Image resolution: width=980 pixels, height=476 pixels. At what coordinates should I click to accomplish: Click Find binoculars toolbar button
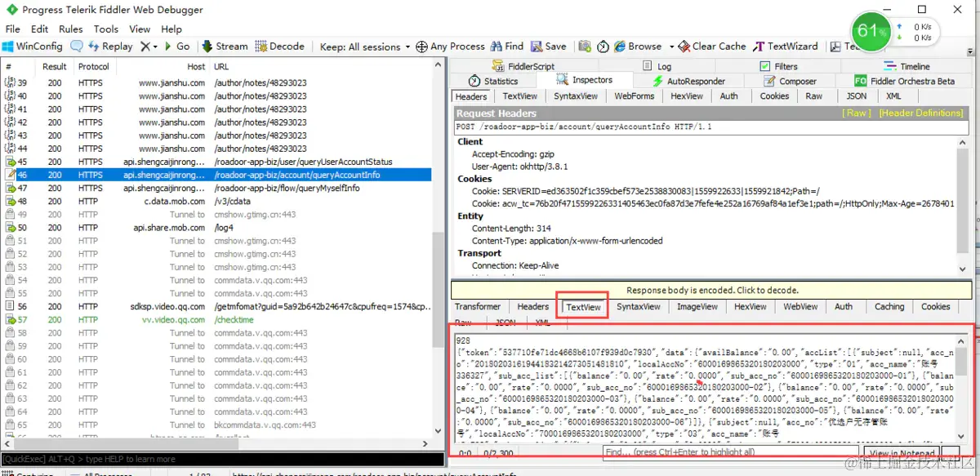click(507, 47)
